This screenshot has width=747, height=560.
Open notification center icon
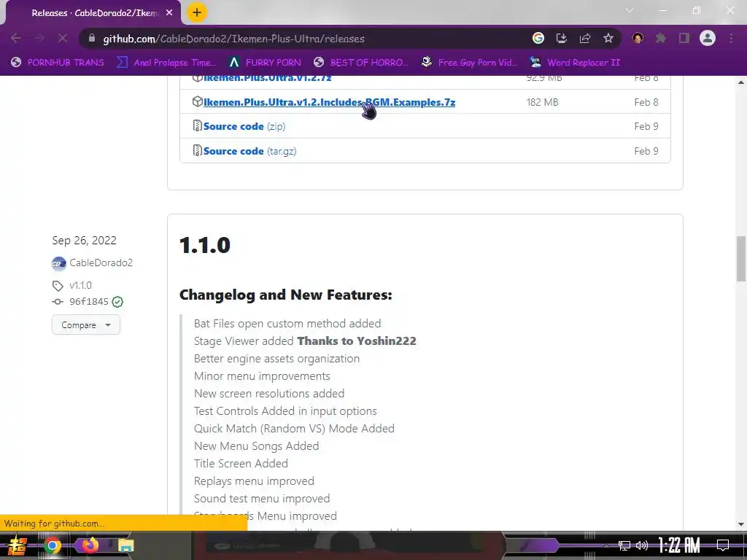723,545
